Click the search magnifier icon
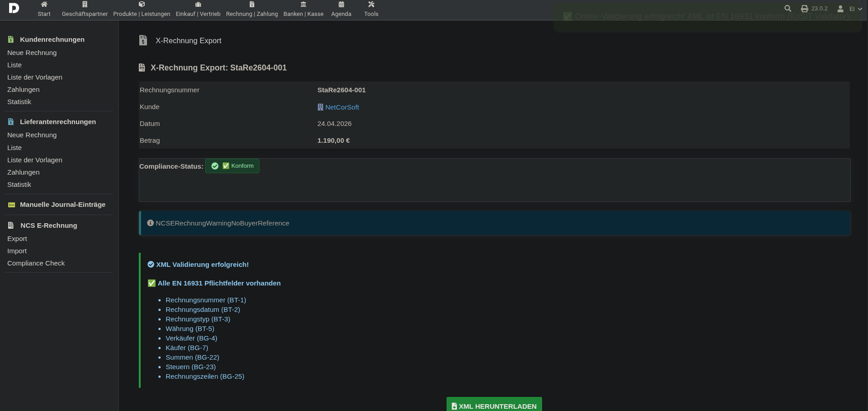 (x=787, y=9)
